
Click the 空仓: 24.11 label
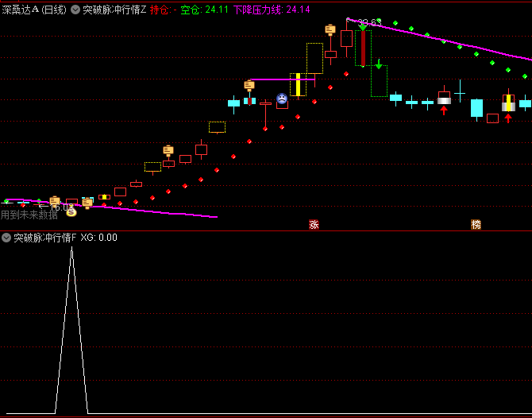[x=204, y=10]
